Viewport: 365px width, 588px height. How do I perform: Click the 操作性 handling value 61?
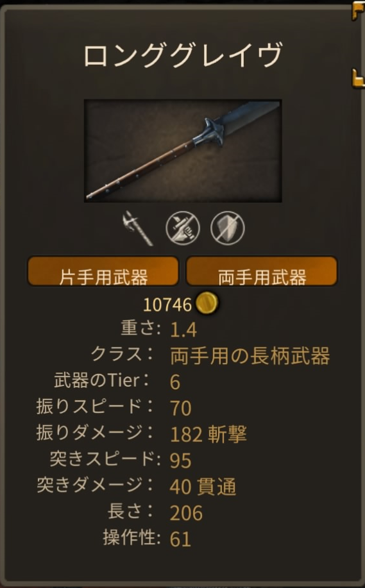pyautogui.click(x=180, y=539)
